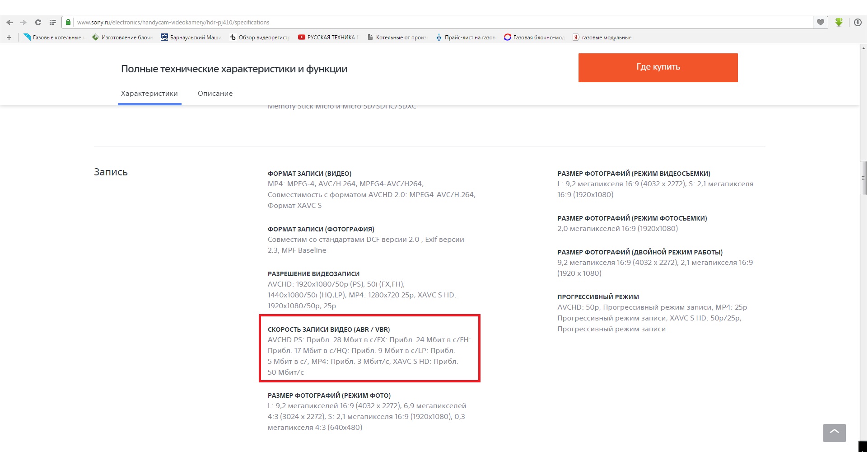Open the Барнаульский Маш bookmark

tap(191, 38)
